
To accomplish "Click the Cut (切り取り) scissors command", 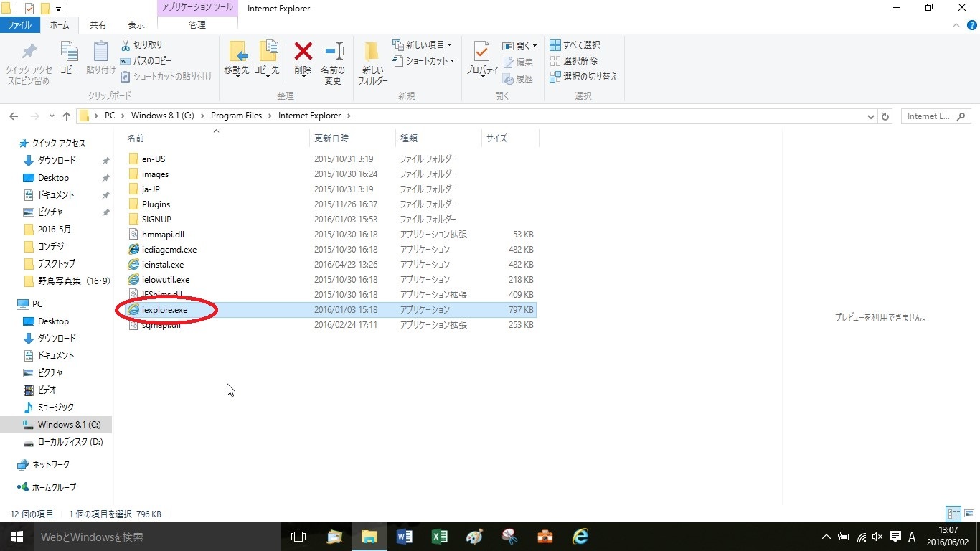I will [142, 44].
